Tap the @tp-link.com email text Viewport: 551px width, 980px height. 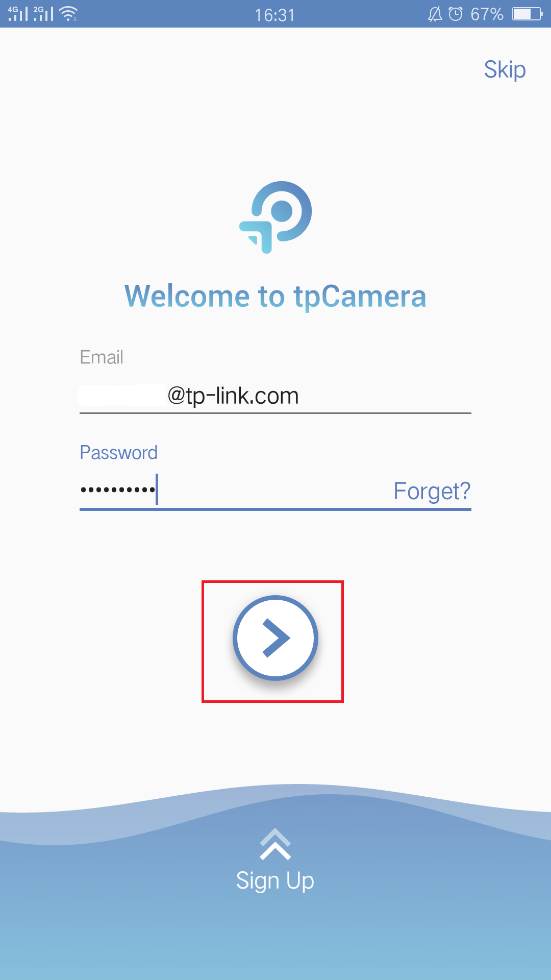click(x=233, y=396)
